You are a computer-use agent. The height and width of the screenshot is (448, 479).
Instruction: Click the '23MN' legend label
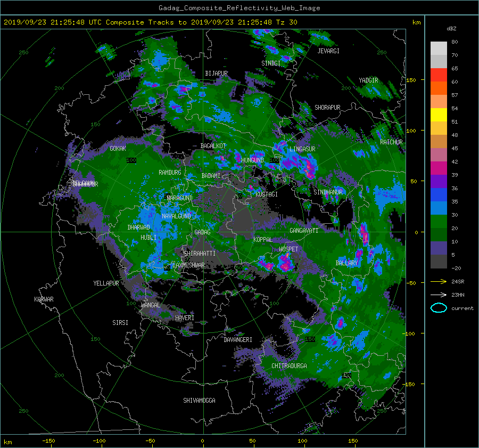(458, 295)
